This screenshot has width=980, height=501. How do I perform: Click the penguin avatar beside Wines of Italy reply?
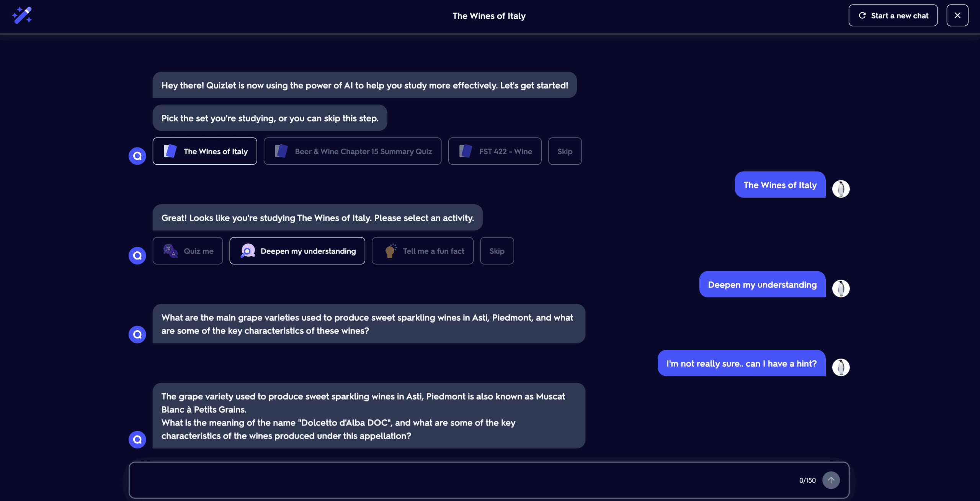coord(841,189)
